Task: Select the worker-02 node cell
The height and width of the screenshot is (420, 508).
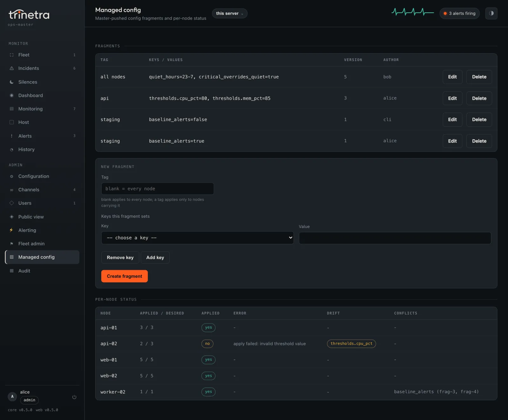Action: point(113,392)
